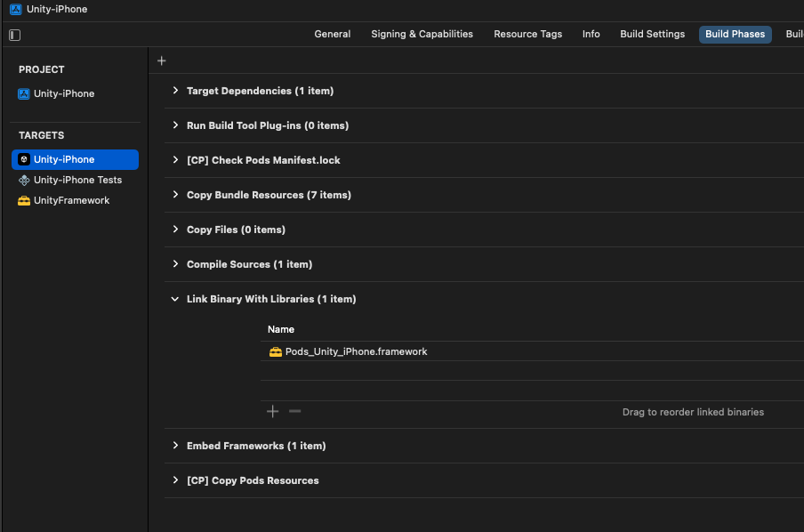Image resolution: width=804 pixels, height=532 pixels.
Task: Click Compile Sources (1 item) title
Action: click(x=249, y=264)
